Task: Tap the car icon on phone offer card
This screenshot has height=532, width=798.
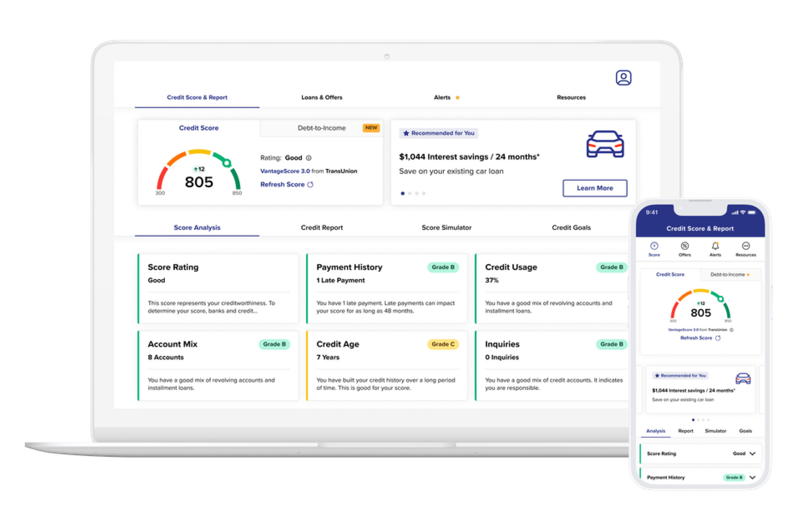Action: point(743,378)
